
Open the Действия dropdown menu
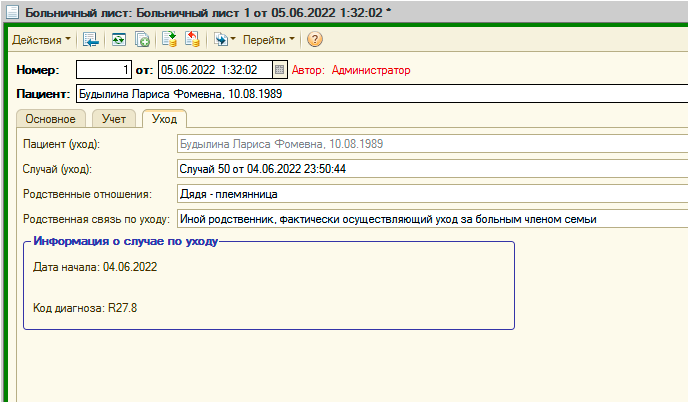(41, 40)
